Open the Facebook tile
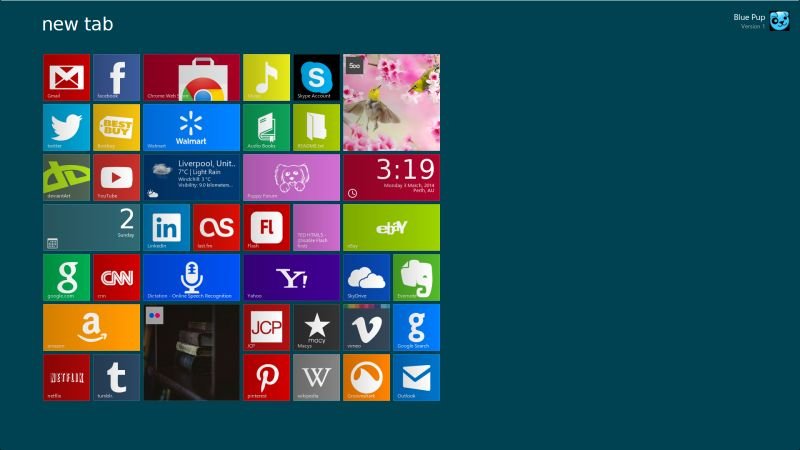This screenshot has width=800, height=450. (x=116, y=78)
